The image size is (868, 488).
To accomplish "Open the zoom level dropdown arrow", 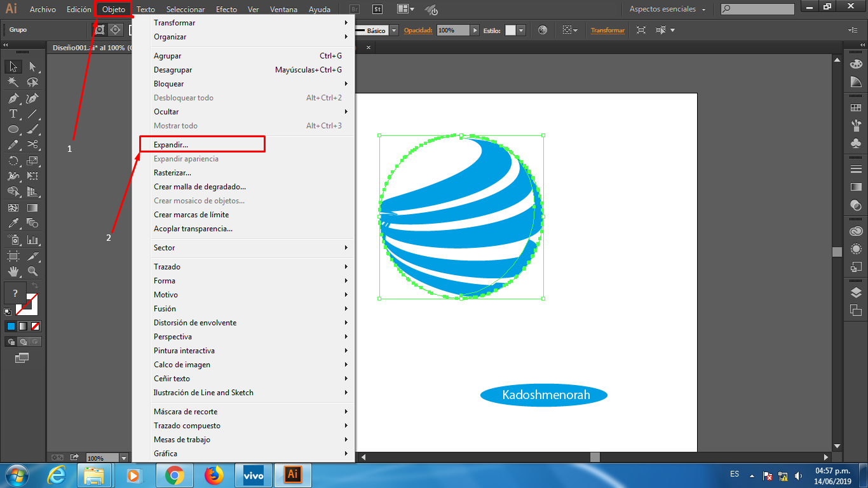I will [x=123, y=458].
